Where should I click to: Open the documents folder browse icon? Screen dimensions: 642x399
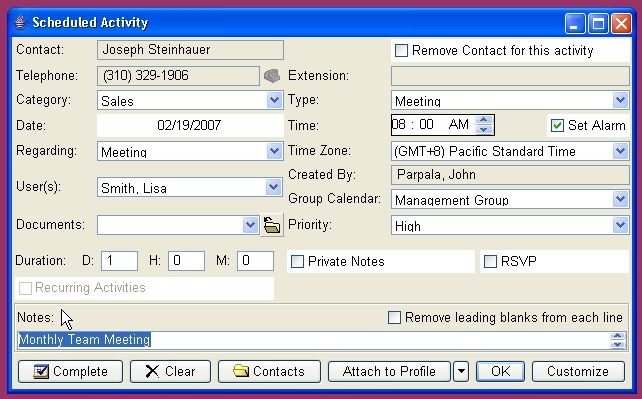coord(272,225)
